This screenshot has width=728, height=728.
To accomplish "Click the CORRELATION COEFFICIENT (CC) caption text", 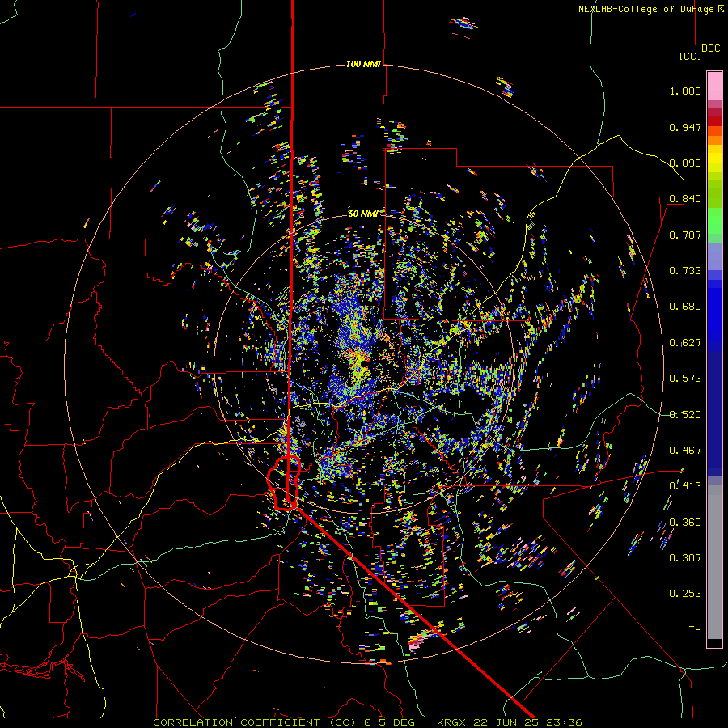I will pos(255,722).
